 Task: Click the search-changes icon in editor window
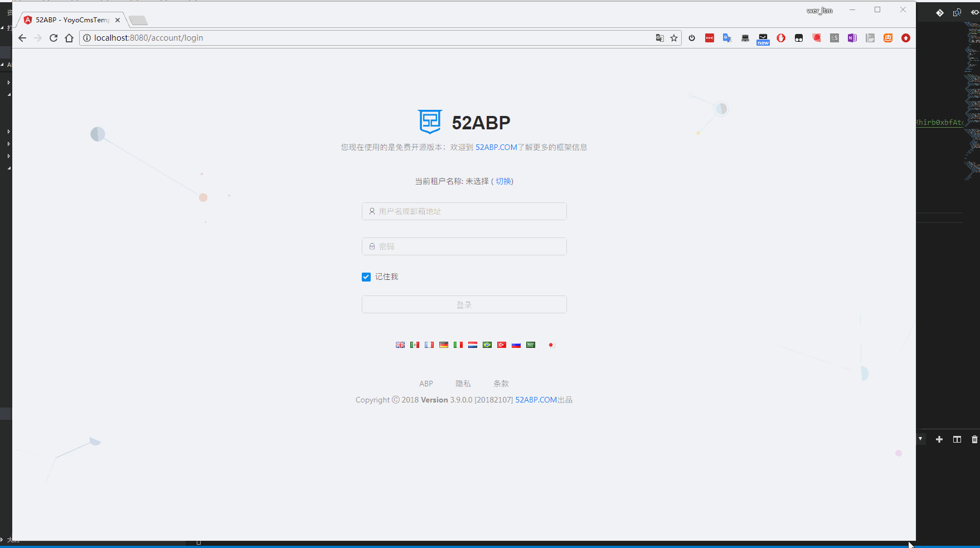click(957, 13)
